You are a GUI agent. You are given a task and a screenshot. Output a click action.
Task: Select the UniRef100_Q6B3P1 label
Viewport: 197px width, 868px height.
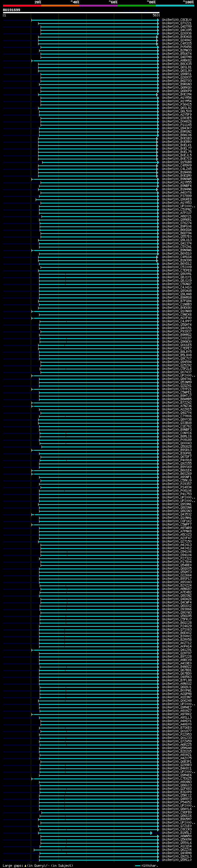point(177,761)
